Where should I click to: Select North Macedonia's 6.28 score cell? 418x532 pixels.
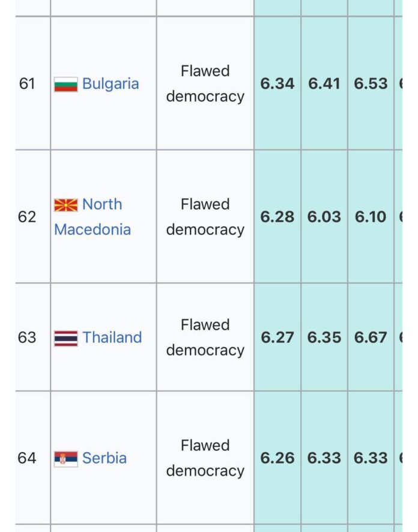(x=277, y=217)
